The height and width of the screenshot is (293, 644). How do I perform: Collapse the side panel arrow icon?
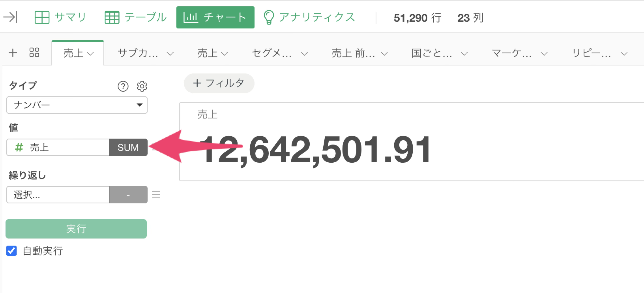click(x=10, y=17)
